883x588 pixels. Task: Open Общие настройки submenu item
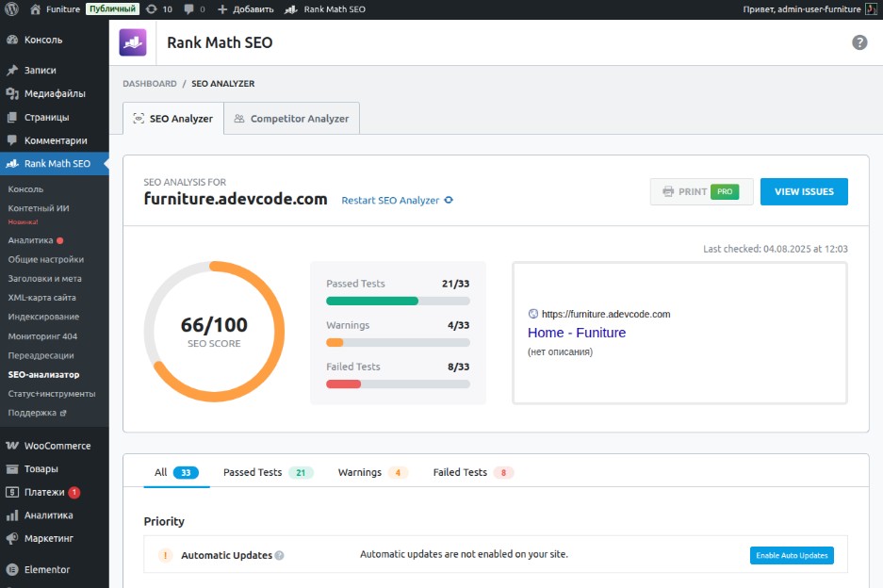tap(45, 259)
